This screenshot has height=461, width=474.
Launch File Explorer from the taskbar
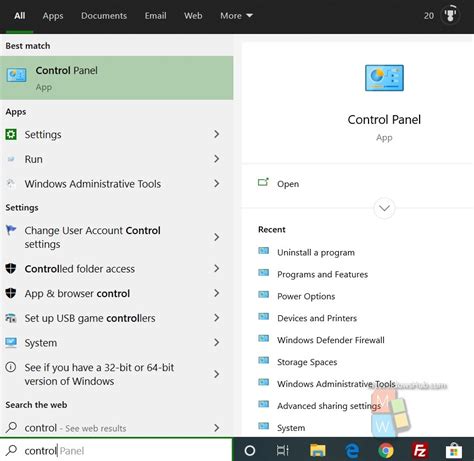pos(317,451)
